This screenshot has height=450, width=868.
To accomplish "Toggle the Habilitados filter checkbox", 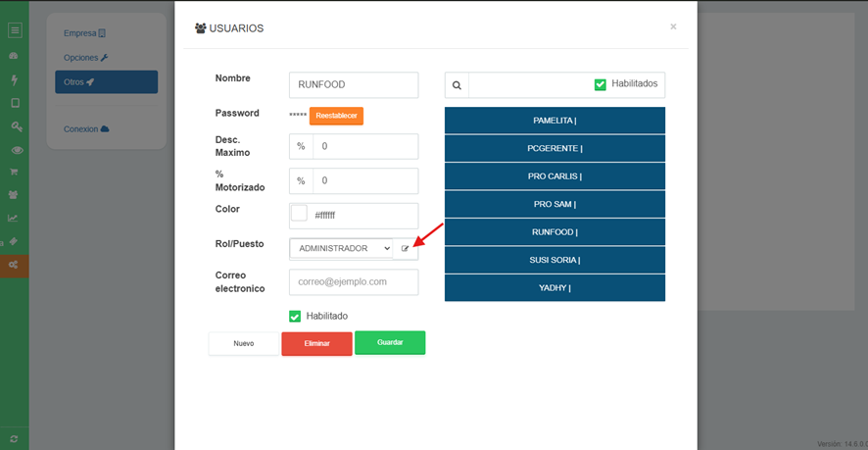I will 600,84.
